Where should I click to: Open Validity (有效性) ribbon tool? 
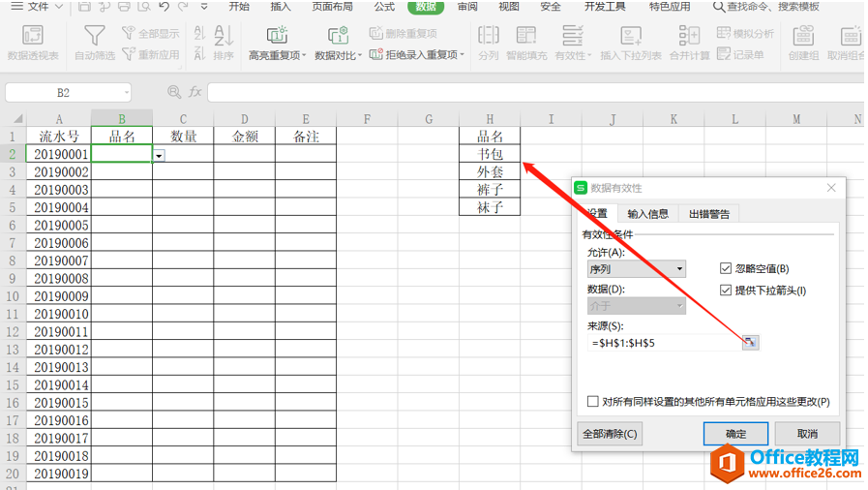pos(573,43)
